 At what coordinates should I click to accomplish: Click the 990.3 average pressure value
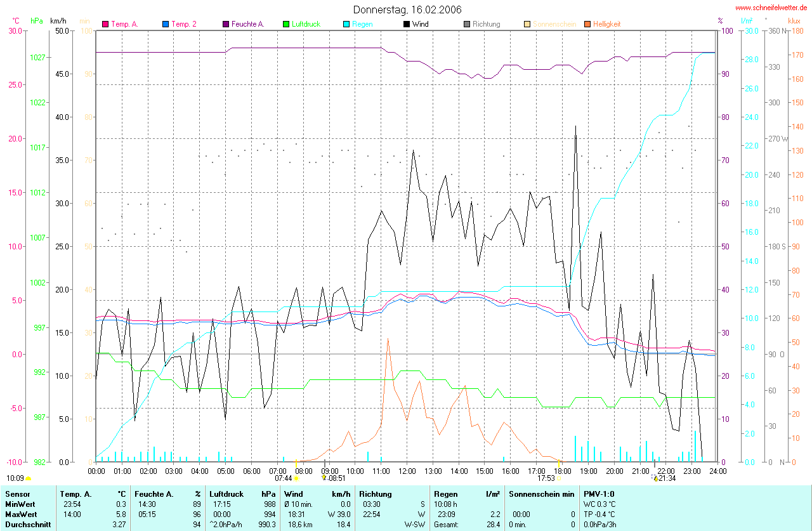[x=267, y=525]
